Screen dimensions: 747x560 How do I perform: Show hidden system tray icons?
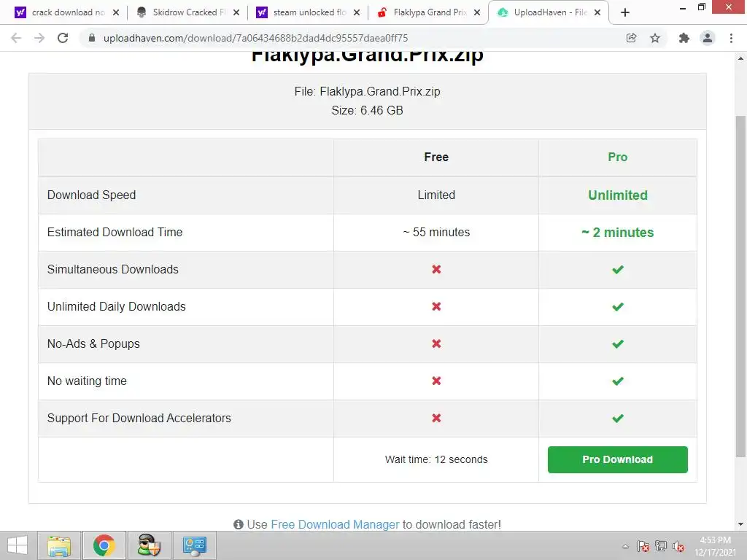(x=625, y=547)
